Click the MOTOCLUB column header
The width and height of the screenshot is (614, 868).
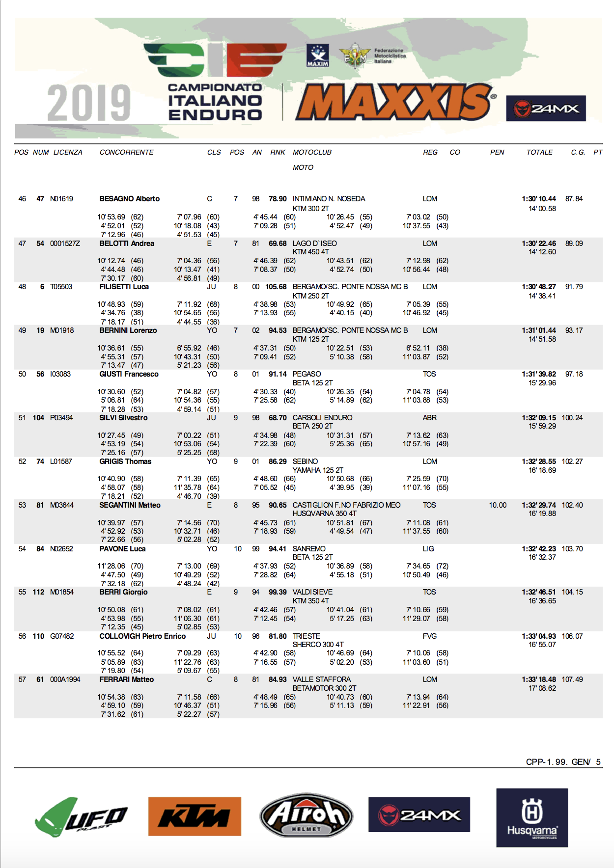pyautogui.click(x=312, y=152)
